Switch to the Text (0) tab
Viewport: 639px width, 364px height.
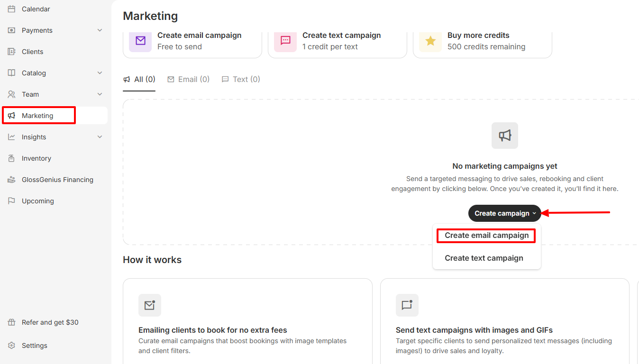[241, 79]
